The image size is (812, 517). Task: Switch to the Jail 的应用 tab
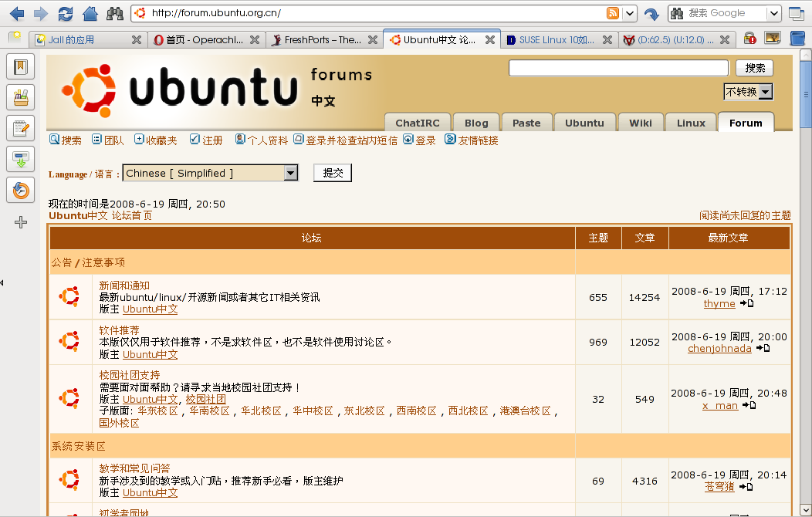(x=81, y=40)
